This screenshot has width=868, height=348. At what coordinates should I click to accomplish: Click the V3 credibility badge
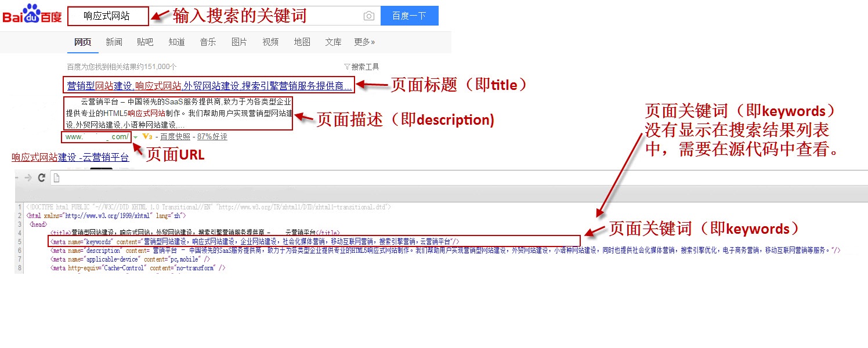pyautogui.click(x=147, y=137)
